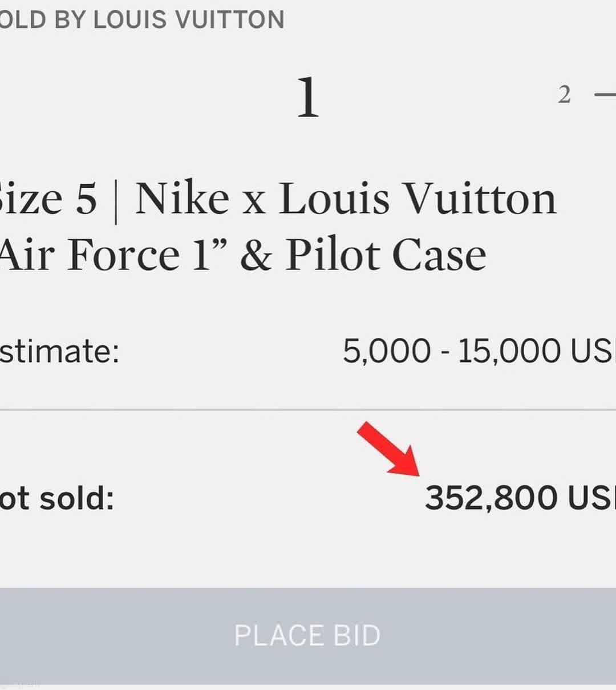This screenshot has height=690, width=616.
Task: Click Louis Vuitton in the lot title
Action: point(417,199)
